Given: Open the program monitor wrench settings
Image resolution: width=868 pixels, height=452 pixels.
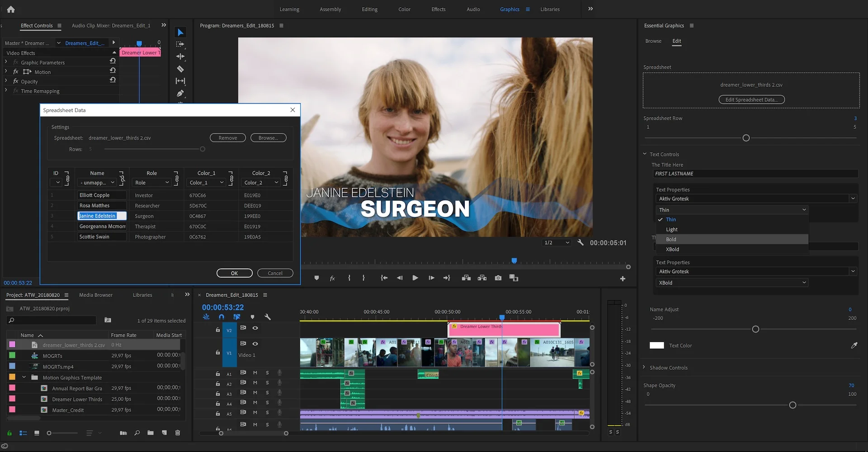Looking at the screenshot, I should click(x=580, y=242).
